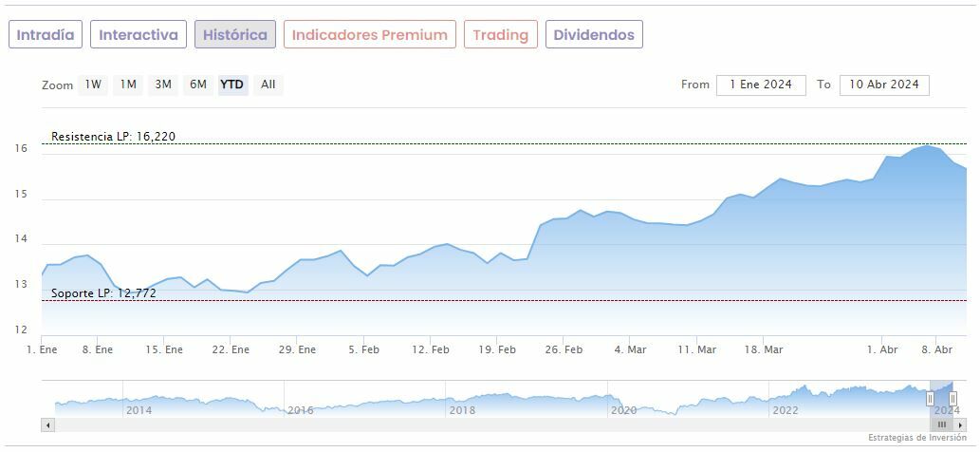Open the Intradía chart tab
Image resolution: width=980 pixels, height=452 pixels.
pos(46,35)
